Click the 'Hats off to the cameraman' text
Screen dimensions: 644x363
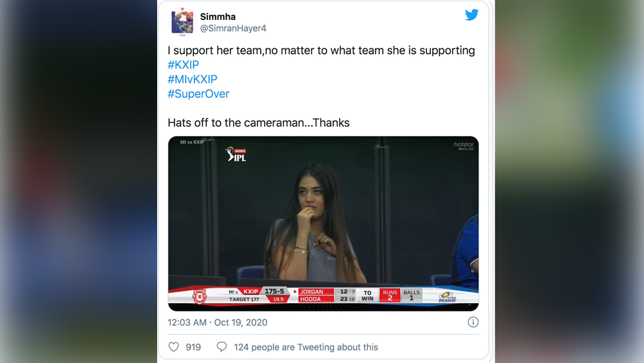pyautogui.click(x=258, y=123)
